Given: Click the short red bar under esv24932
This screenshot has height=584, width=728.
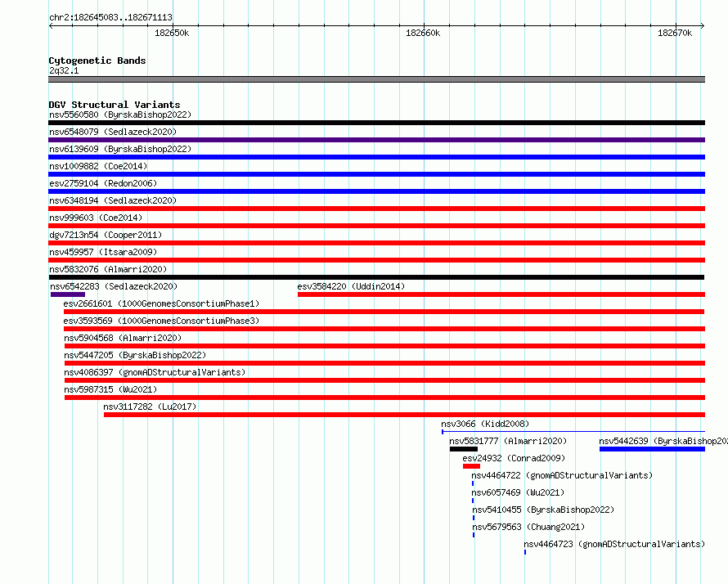Looking at the screenshot, I should click(x=471, y=466).
